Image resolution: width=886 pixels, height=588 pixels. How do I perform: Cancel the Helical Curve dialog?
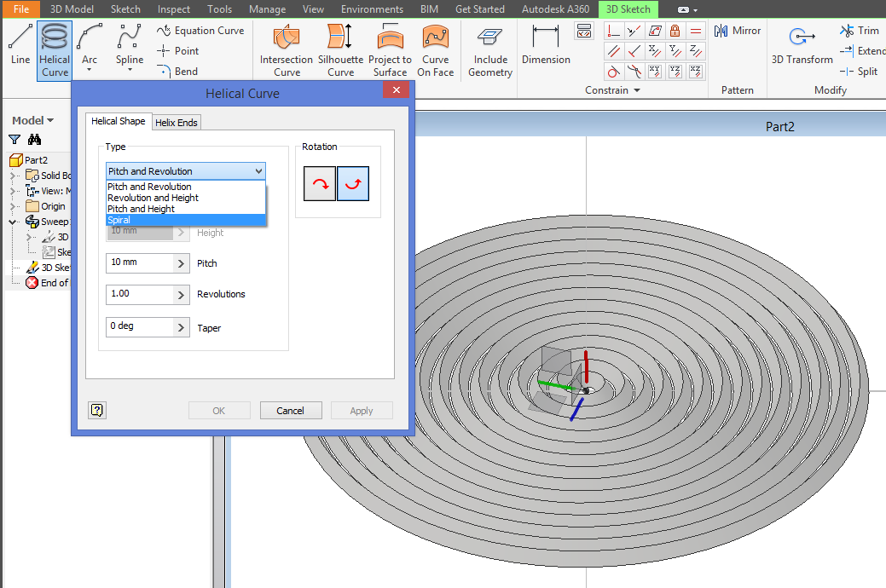pos(291,410)
